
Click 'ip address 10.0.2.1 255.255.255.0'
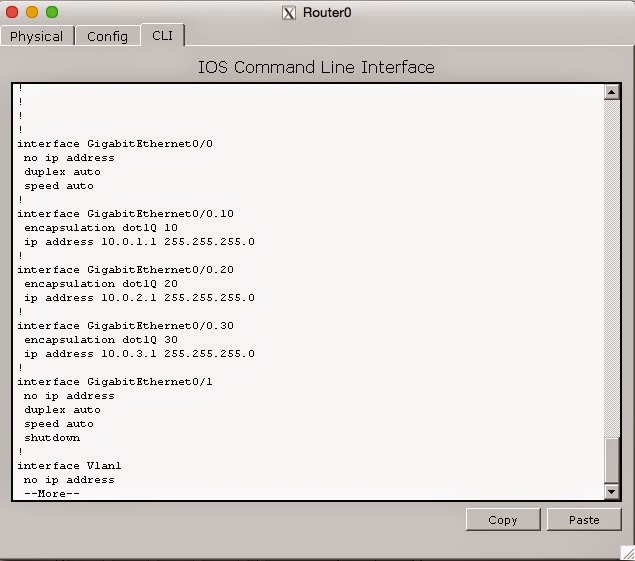(x=139, y=298)
